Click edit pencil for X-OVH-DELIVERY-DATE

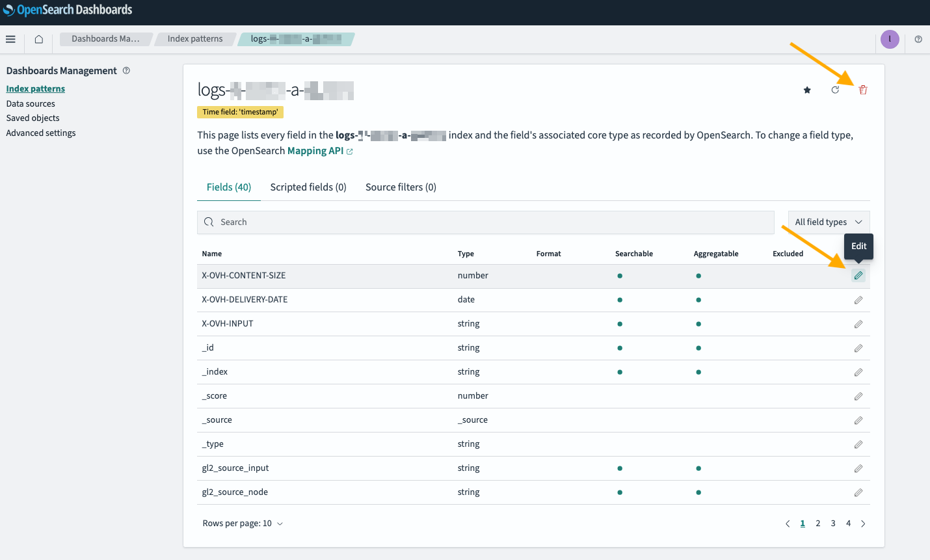click(858, 300)
